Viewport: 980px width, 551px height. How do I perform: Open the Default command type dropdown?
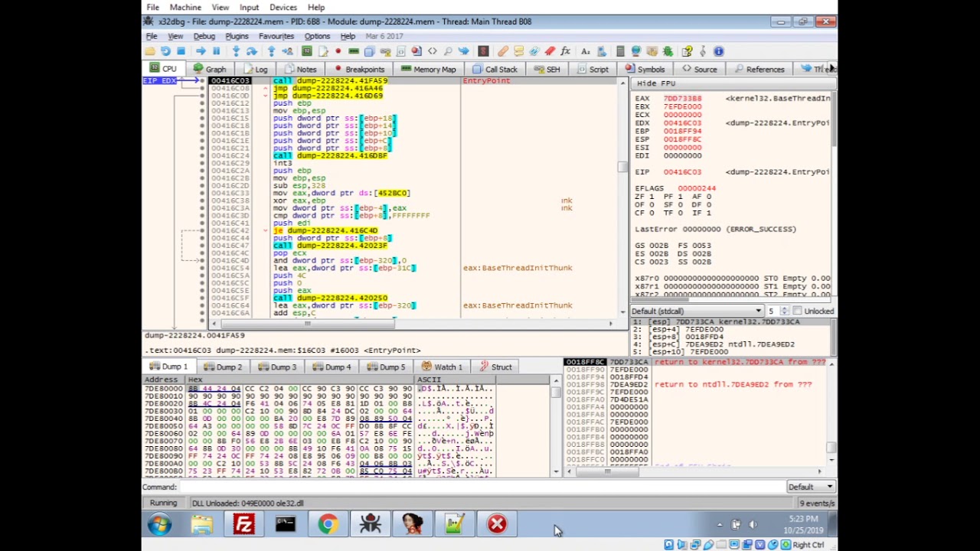click(x=811, y=487)
